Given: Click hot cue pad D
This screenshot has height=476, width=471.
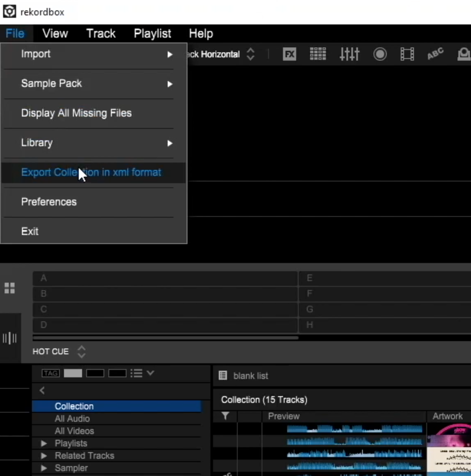Looking at the screenshot, I should click(165, 325).
